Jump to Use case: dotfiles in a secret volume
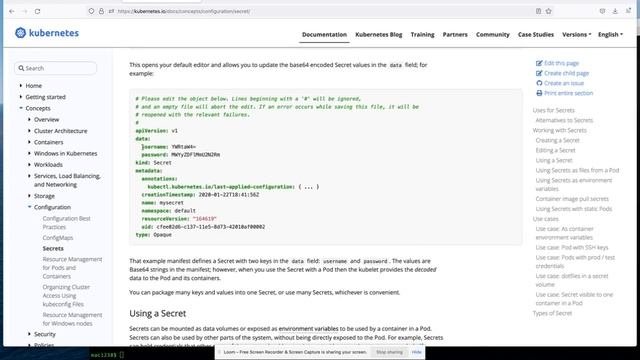Image resolution: width=640 pixels, height=360 pixels. tap(572, 280)
